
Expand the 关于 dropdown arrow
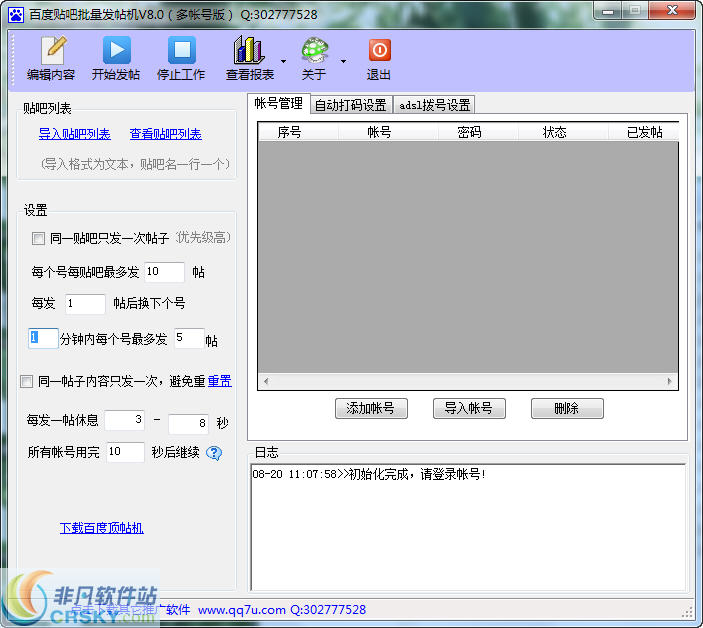(x=343, y=61)
